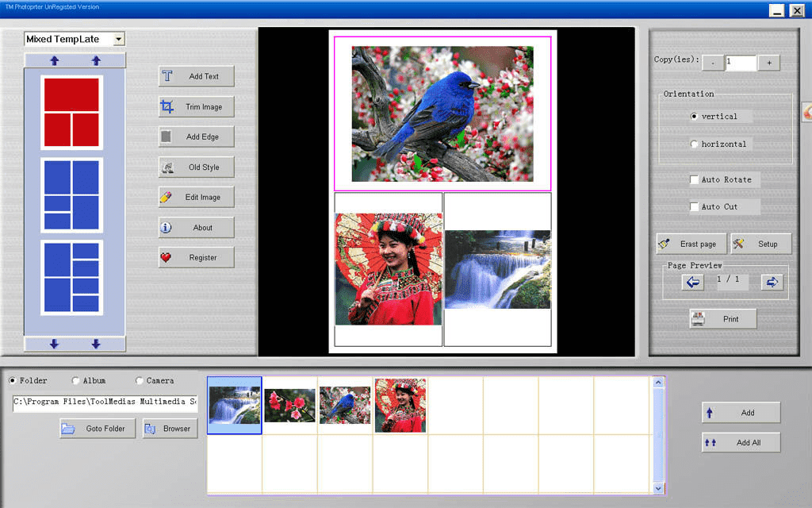The width and height of the screenshot is (812, 508).
Task: Click the Register heart icon
Action: (x=166, y=257)
